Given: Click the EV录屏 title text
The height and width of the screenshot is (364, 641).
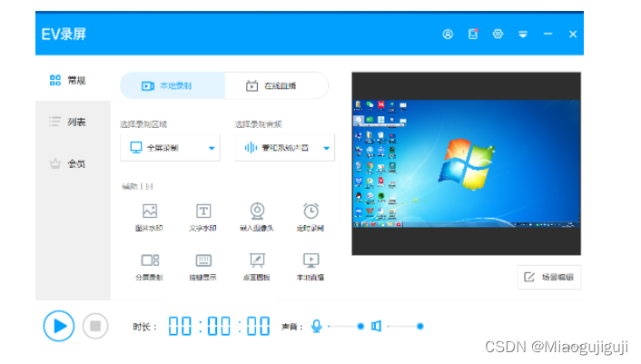Looking at the screenshot, I should tap(64, 34).
